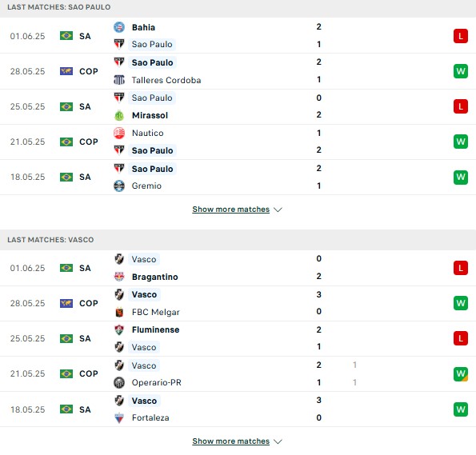Expand Show more matches under Sao Paulo
The width and height of the screenshot is (476, 455).
tap(231, 210)
